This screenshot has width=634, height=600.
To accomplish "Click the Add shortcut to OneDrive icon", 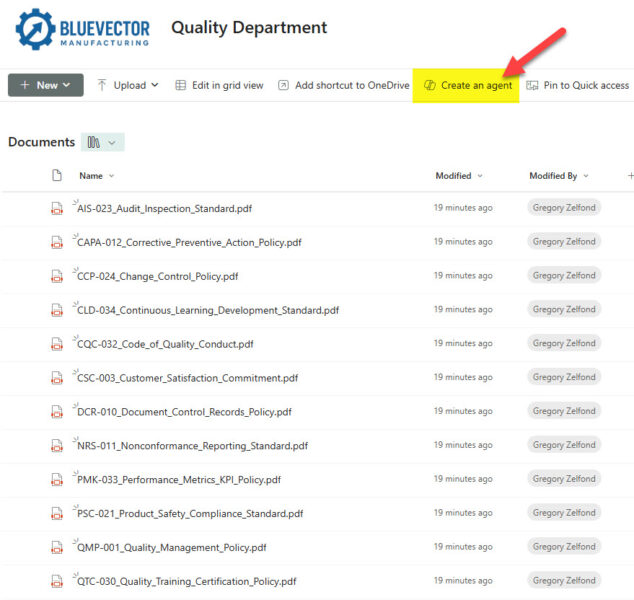I will tap(283, 85).
